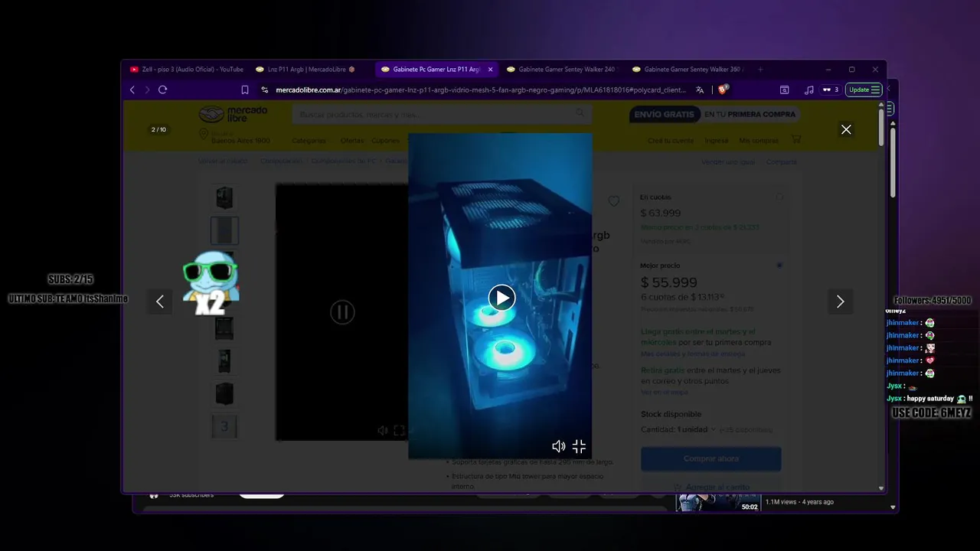Click the glasses icon with counter 3
The width and height of the screenshot is (980, 551).
tap(831, 90)
